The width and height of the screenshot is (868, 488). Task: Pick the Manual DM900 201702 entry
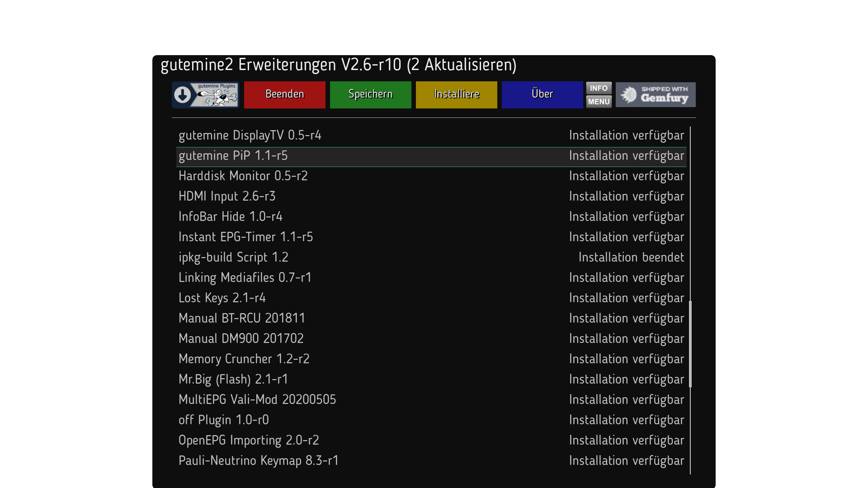coord(431,339)
